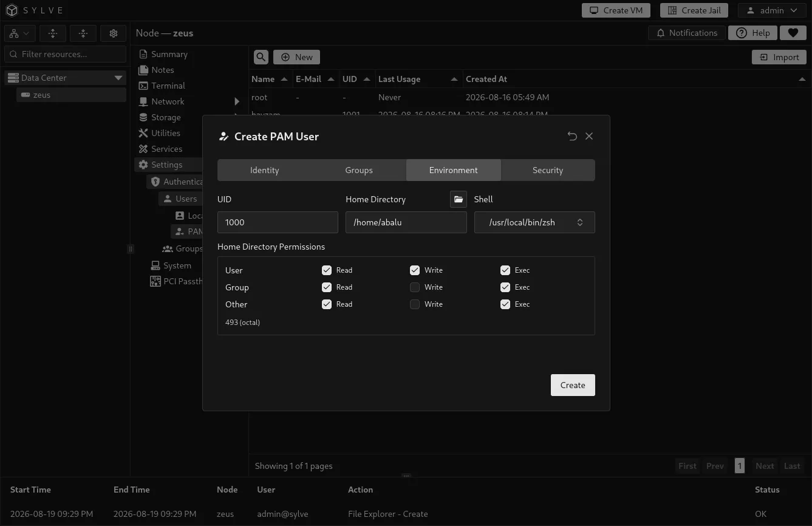Click the Filter resources search field
Viewport: 812px width, 526px height.
pyautogui.click(x=66, y=54)
